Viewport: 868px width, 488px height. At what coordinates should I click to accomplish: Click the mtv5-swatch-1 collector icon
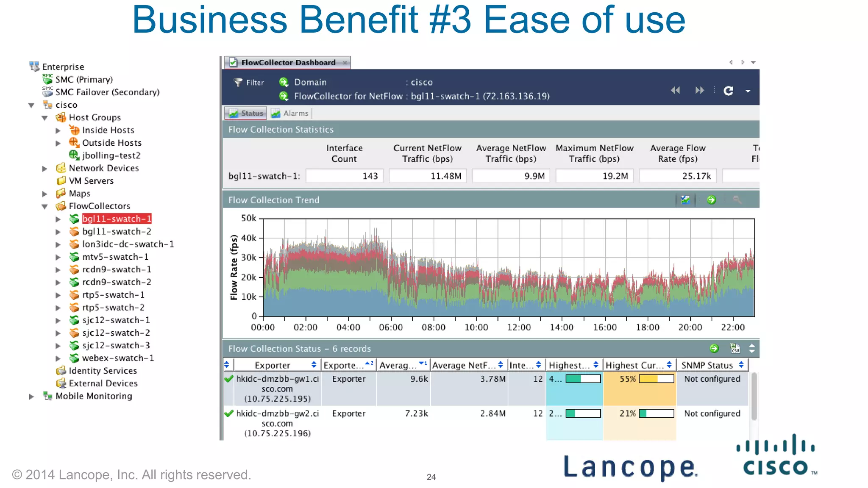(74, 257)
